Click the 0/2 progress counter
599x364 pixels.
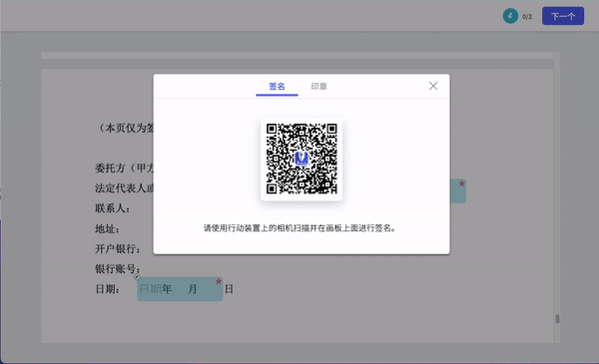click(527, 16)
